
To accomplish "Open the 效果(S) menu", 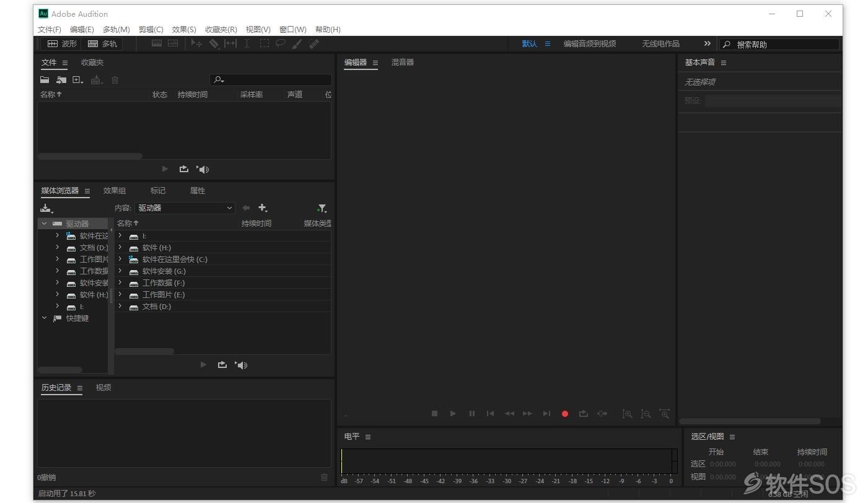I will point(184,29).
